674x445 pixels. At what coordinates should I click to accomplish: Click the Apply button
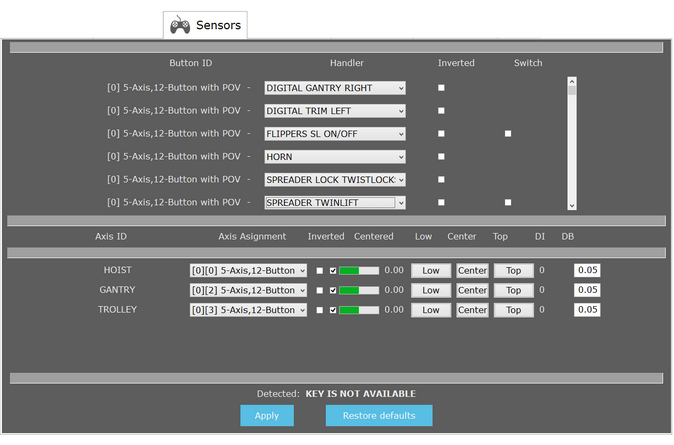267,416
